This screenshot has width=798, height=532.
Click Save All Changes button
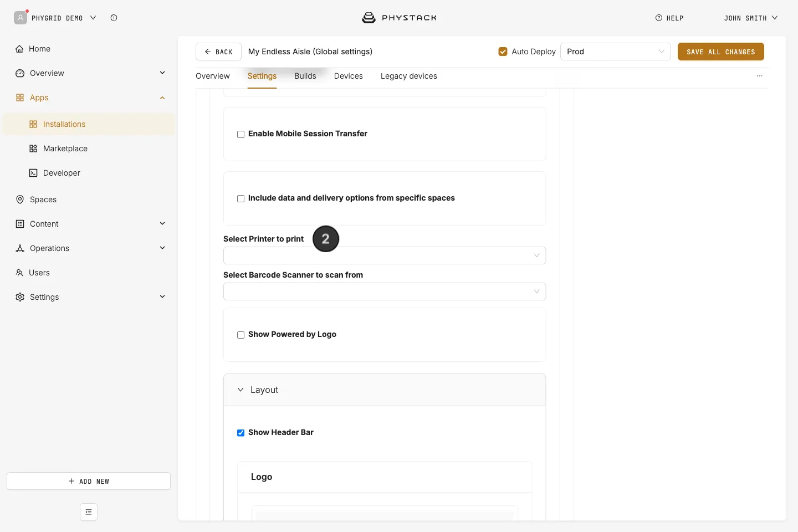coord(721,52)
